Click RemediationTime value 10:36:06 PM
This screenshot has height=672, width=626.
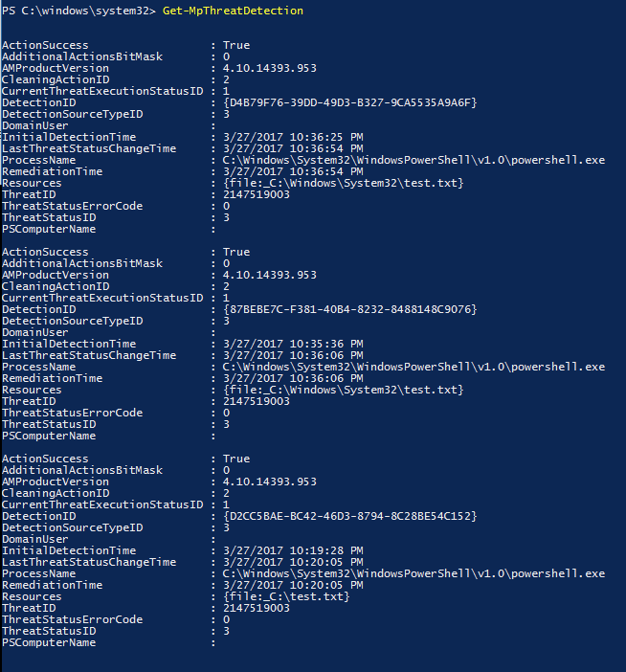(293, 378)
